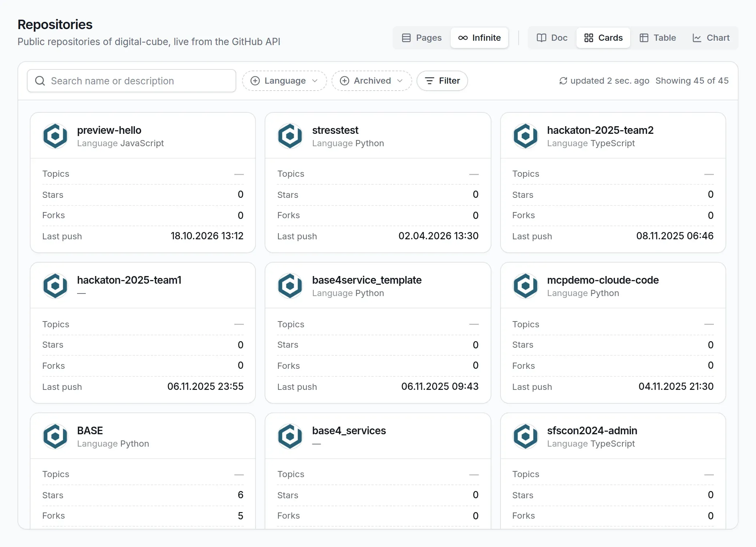Open the Language filter dropdown

pyautogui.click(x=284, y=81)
